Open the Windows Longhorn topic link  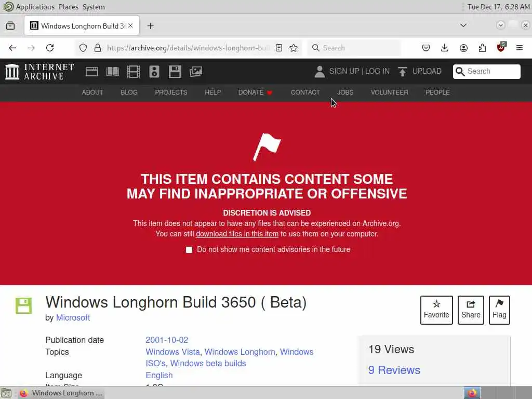click(x=240, y=352)
